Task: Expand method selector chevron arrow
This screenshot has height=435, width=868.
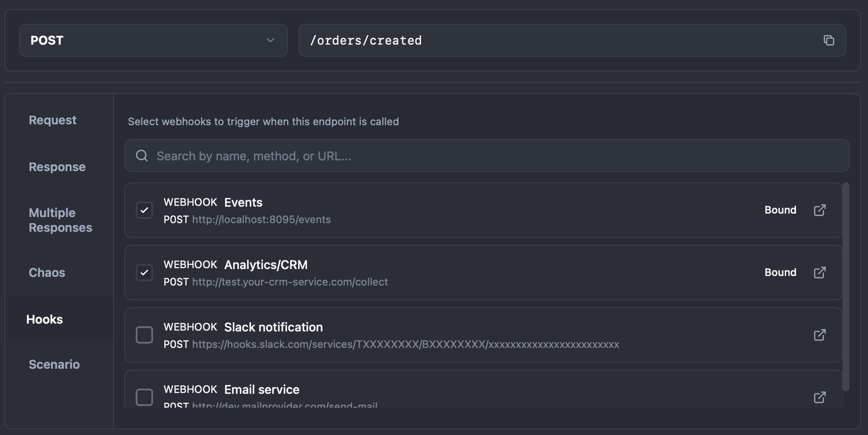Action: click(271, 40)
